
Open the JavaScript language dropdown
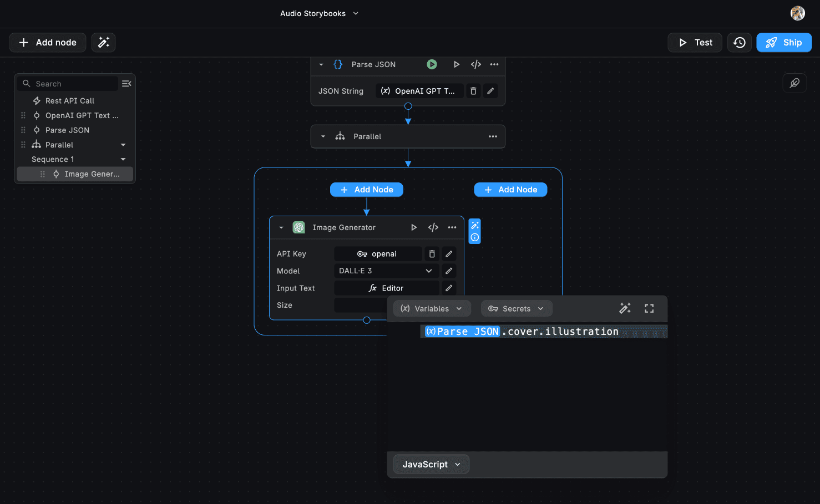[431, 465]
